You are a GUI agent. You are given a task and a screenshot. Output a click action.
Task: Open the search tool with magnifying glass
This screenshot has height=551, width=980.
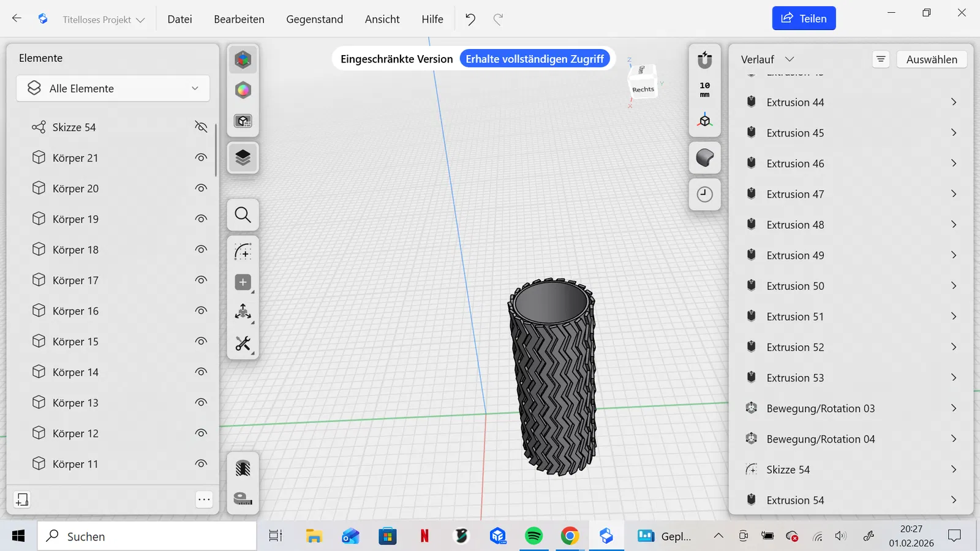click(243, 215)
